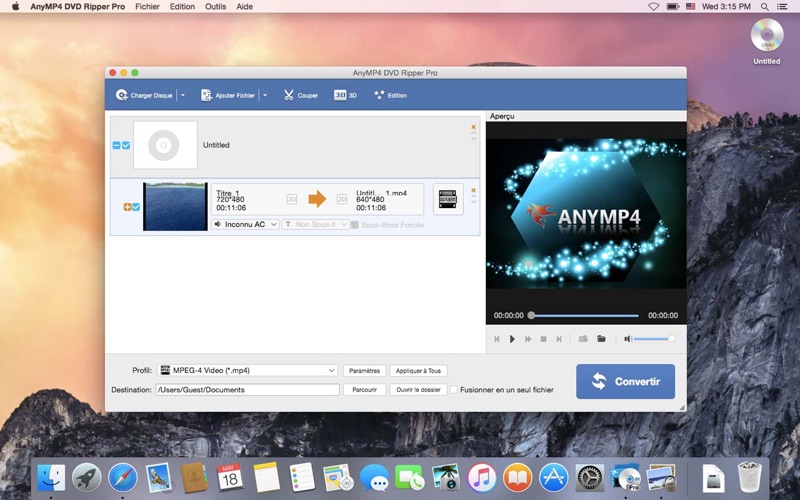Open the Aide menu
The width and height of the screenshot is (800, 500).
(244, 7)
